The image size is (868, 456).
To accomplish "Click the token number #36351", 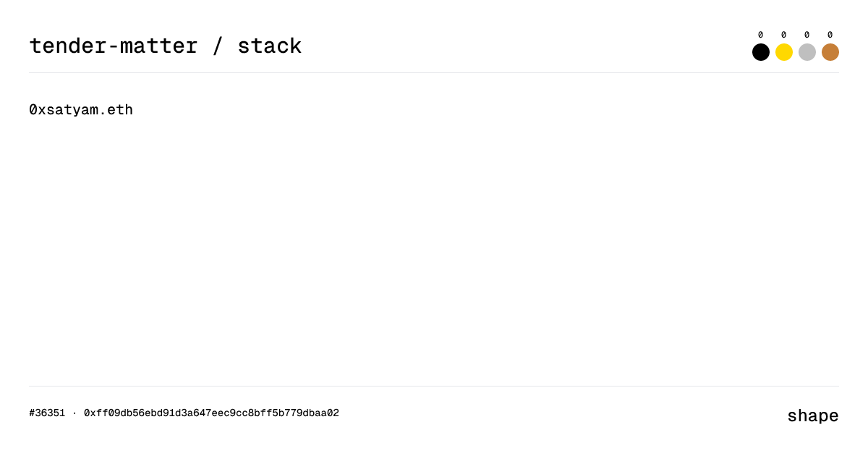I will tap(48, 413).
